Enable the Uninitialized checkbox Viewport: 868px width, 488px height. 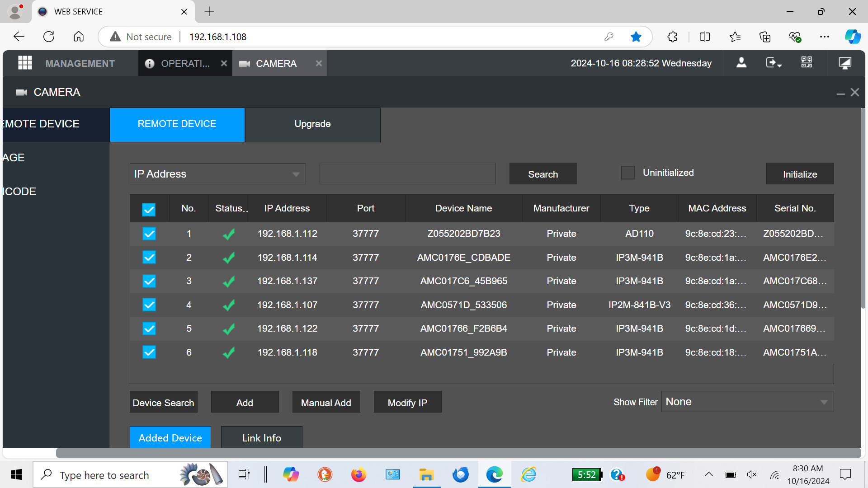pyautogui.click(x=628, y=173)
